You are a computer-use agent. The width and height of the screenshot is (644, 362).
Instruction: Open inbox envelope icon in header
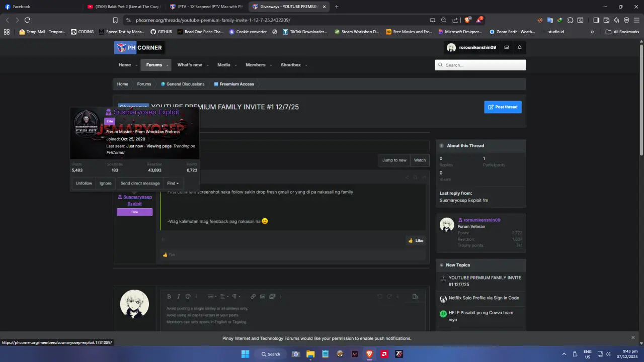[507, 47]
